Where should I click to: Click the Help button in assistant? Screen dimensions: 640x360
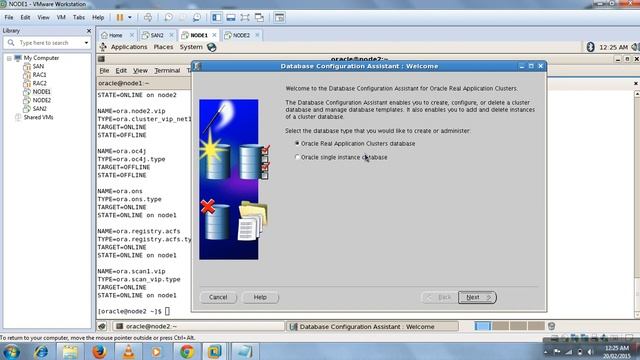[x=260, y=297]
